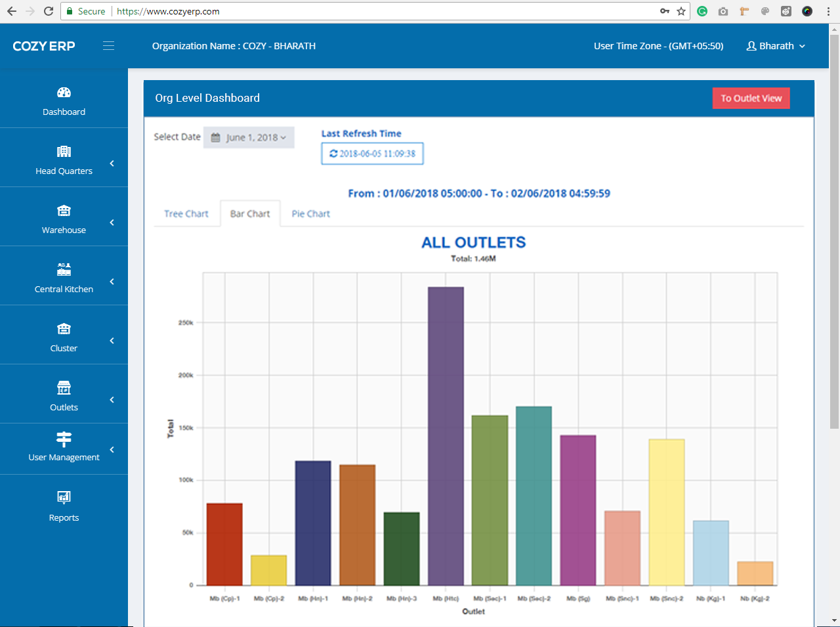Toggle the hamburger sidebar menu
The image size is (840, 627).
coord(109,46)
